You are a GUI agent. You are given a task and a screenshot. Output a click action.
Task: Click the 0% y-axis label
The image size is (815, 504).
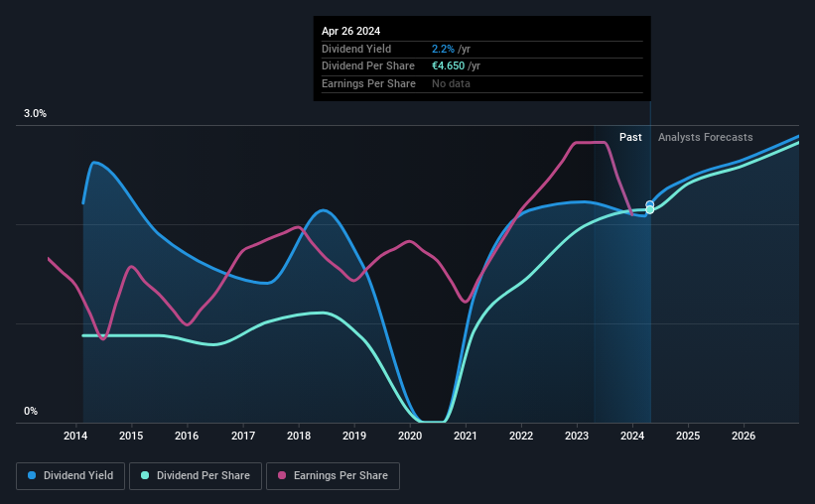[x=31, y=411]
